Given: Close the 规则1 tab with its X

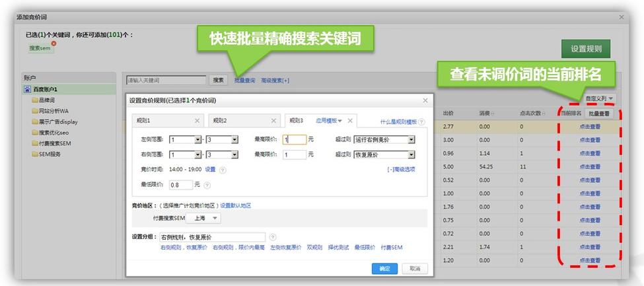Looking at the screenshot, I should pos(197,121).
